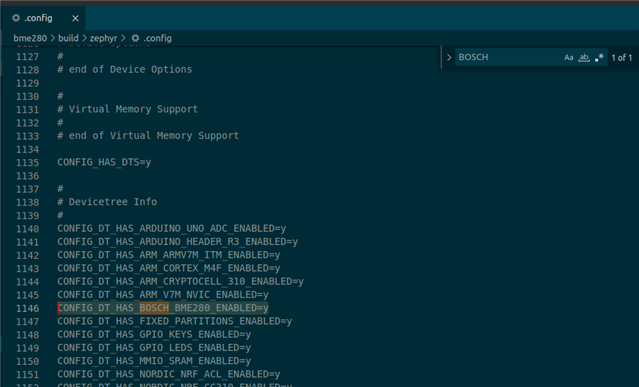Enable regular expression search

tap(599, 57)
